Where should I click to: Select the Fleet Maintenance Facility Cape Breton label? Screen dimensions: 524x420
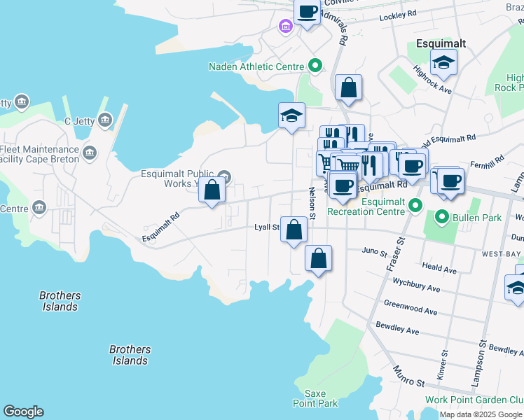(x=40, y=154)
